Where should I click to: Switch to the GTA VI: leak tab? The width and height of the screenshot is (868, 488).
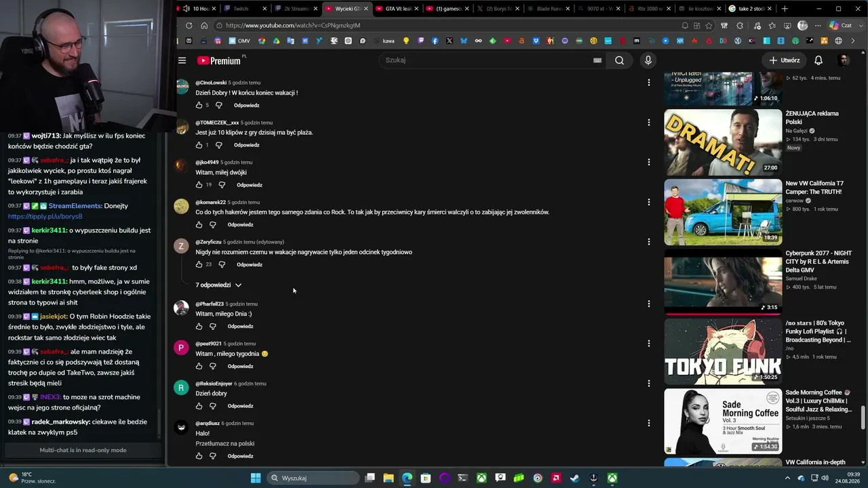click(x=397, y=9)
